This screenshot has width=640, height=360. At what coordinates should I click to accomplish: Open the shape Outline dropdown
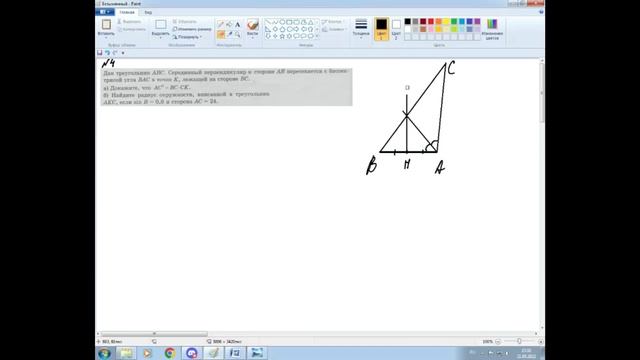333,21
